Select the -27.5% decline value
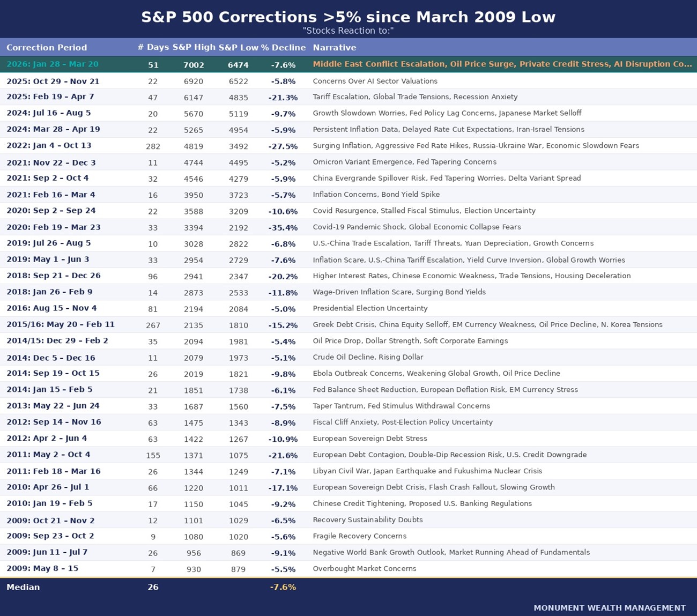 pyautogui.click(x=283, y=146)
